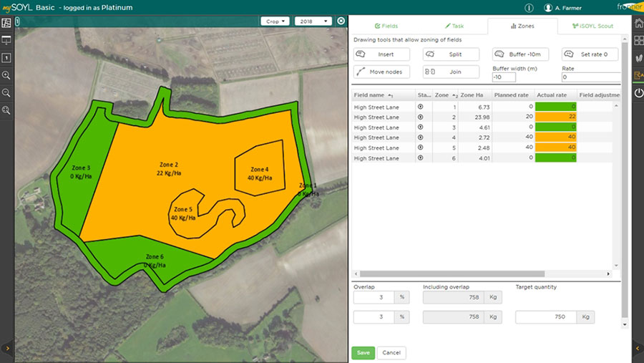This screenshot has width=644, height=363.
Task: Click the power icon in right sidebar
Action: click(638, 94)
